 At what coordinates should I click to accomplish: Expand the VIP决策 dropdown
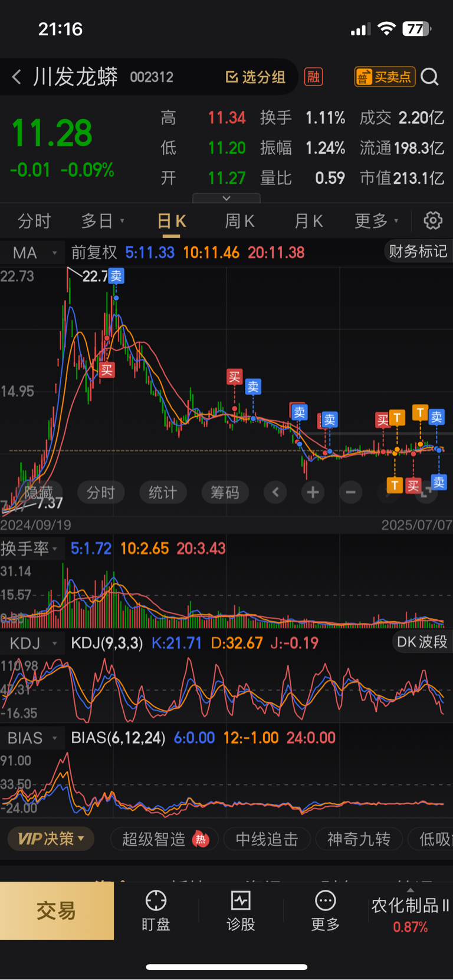click(51, 839)
